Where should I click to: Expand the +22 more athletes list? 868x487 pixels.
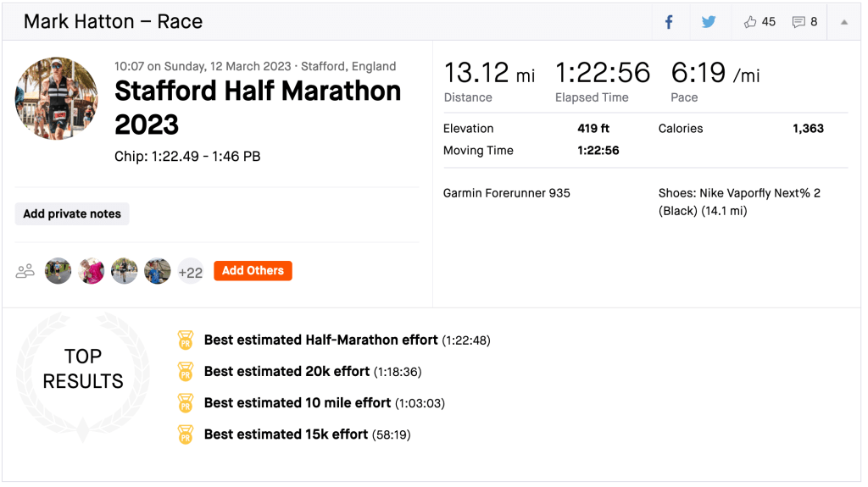(191, 271)
